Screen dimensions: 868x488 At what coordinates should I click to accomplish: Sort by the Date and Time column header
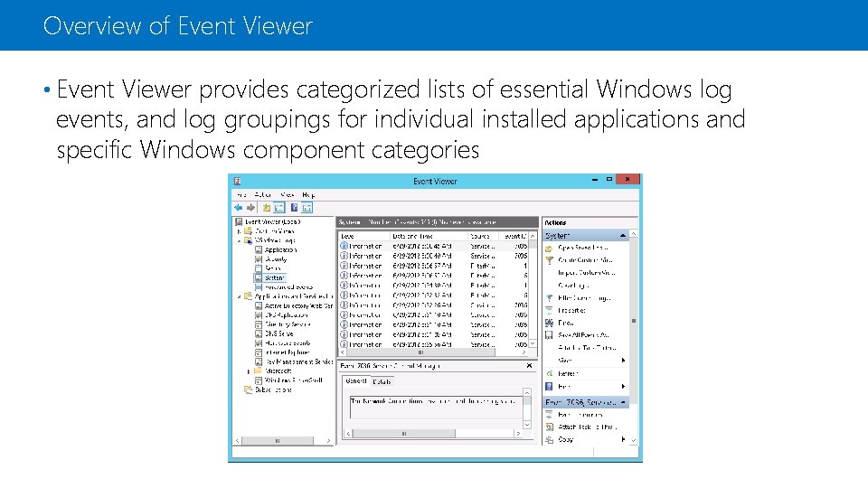coord(429,236)
